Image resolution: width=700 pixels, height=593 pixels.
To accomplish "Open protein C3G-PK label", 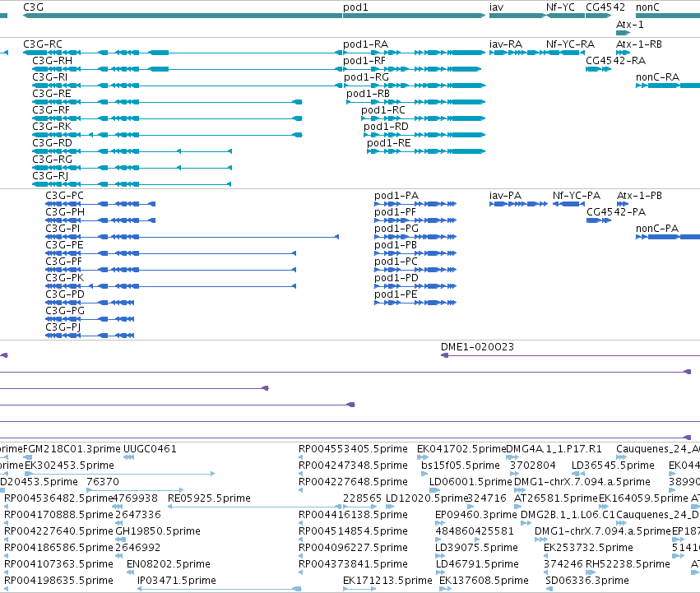I will (65, 278).
